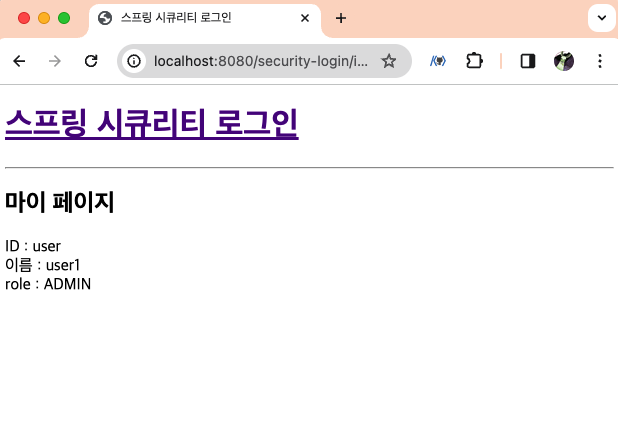The image size is (618, 444).
Task: Open the blue cat-faced extension icon
Action: (x=438, y=61)
